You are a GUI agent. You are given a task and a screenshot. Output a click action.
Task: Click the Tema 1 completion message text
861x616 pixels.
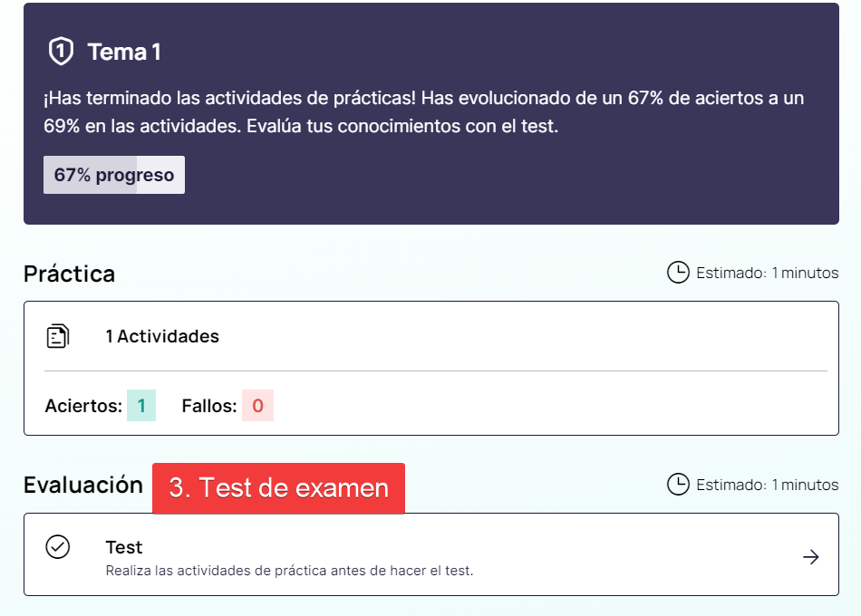click(x=423, y=111)
